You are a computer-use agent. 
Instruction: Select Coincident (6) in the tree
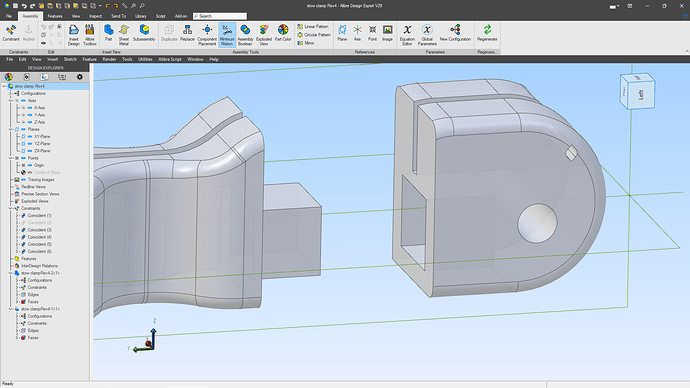(x=40, y=252)
